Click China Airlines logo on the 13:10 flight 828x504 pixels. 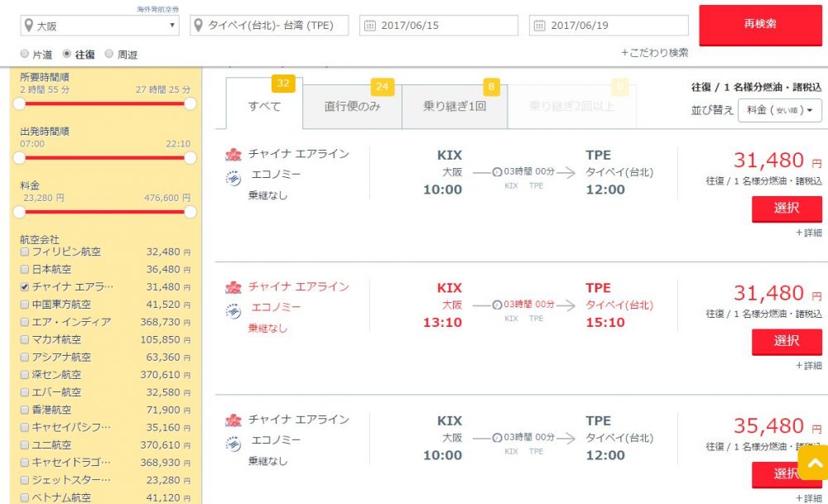tap(233, 288)
